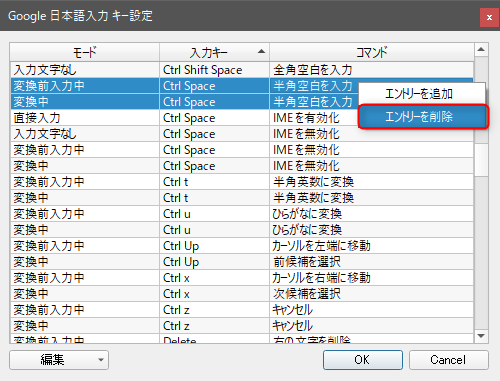The width and height of the screenshot is (500, 381).
Task: Open the 編集 dropdown button
Action: (x=59, y=360)
